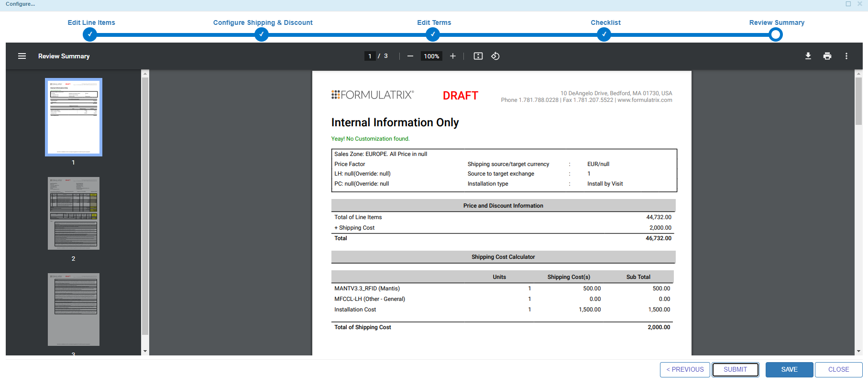Click the page number input field
This screenshot has width=868, height=387.
point(370,56)
